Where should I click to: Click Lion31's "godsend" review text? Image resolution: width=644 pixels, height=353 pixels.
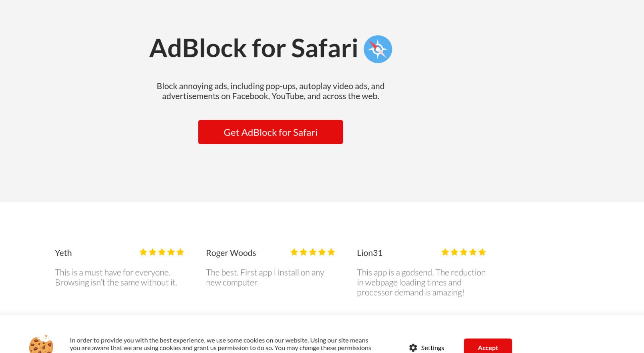coord(421,283)
